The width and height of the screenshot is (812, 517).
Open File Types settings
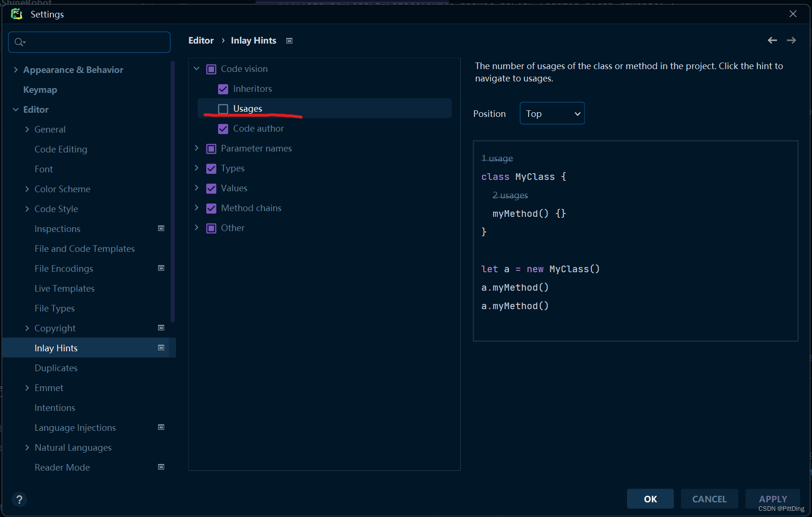[x=54, y=308]
